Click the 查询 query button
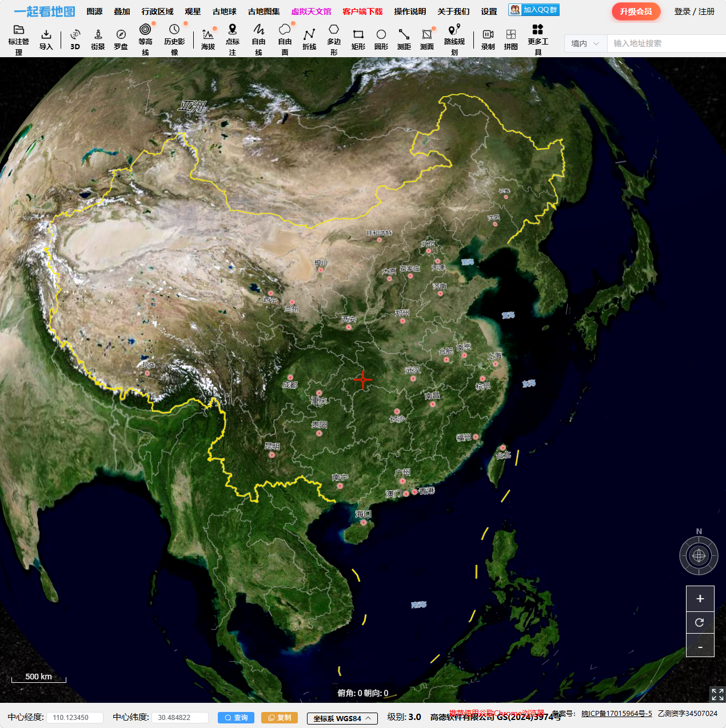 236,718
